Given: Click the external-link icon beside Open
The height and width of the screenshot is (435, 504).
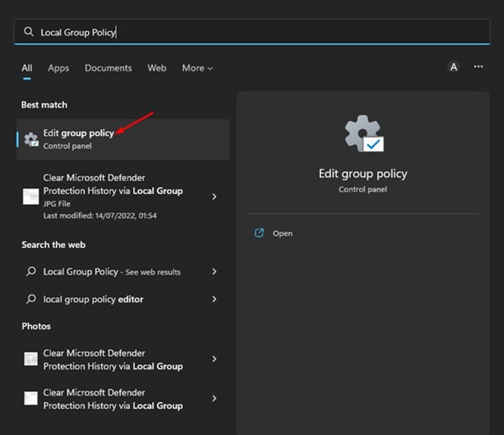Looking at the screenshot, I should (x=260, y=233).
